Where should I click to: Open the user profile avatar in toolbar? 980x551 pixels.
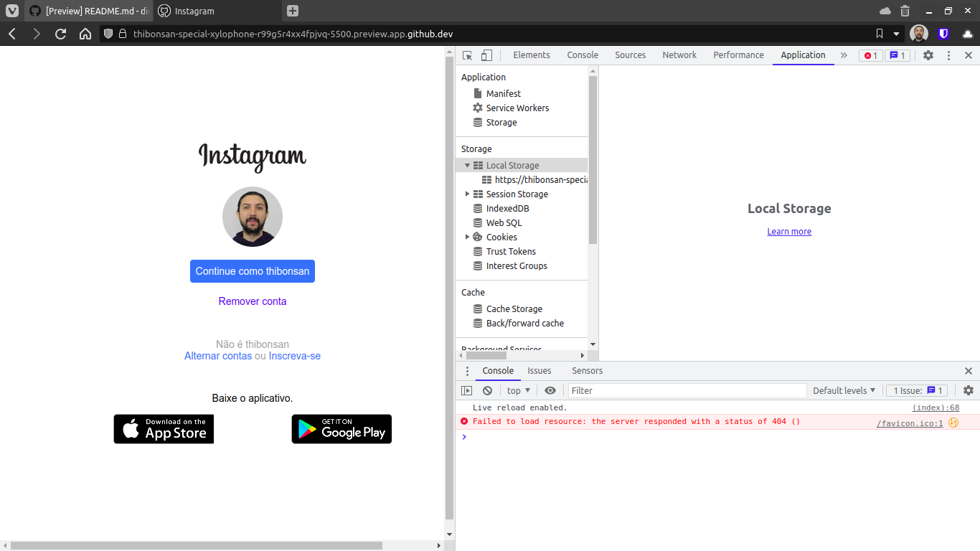click(x=919, y=34)
